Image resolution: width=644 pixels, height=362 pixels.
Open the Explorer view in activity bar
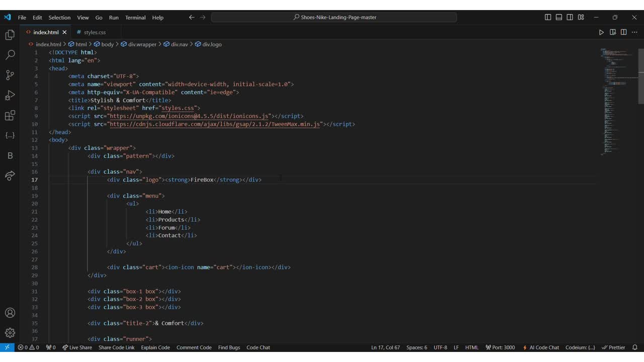tap(10, 35)
